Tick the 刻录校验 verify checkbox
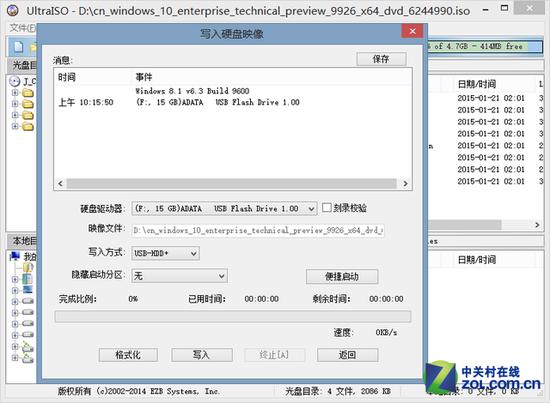The height and width of the screenshot is (403, 550). [327, 207]
